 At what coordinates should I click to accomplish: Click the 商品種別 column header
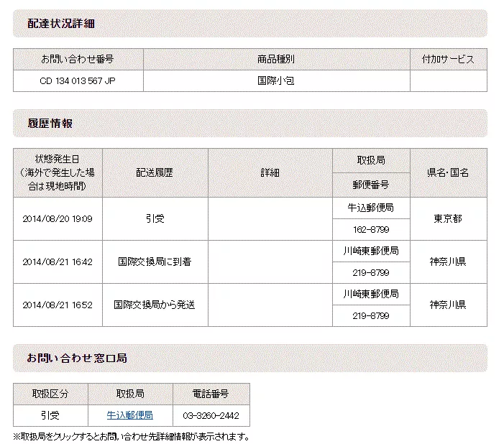tap(276, 59)
